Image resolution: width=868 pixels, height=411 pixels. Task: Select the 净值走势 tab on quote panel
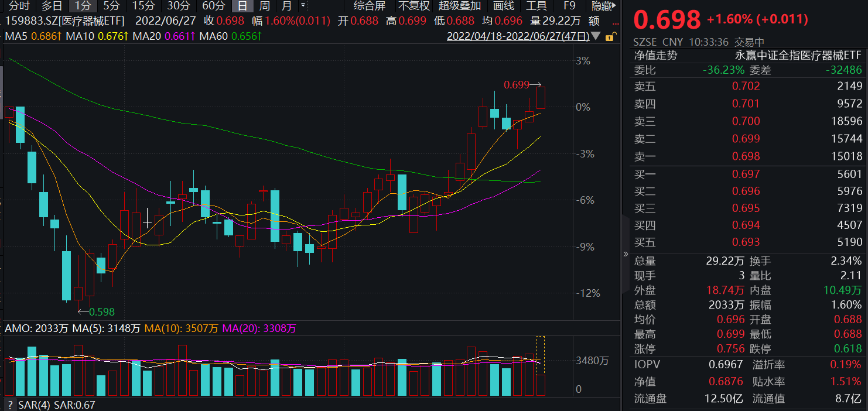pos(654,53)
